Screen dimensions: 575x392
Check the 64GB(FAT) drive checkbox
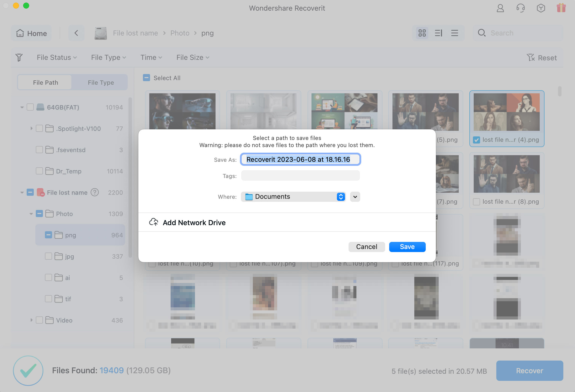point(30,107)
